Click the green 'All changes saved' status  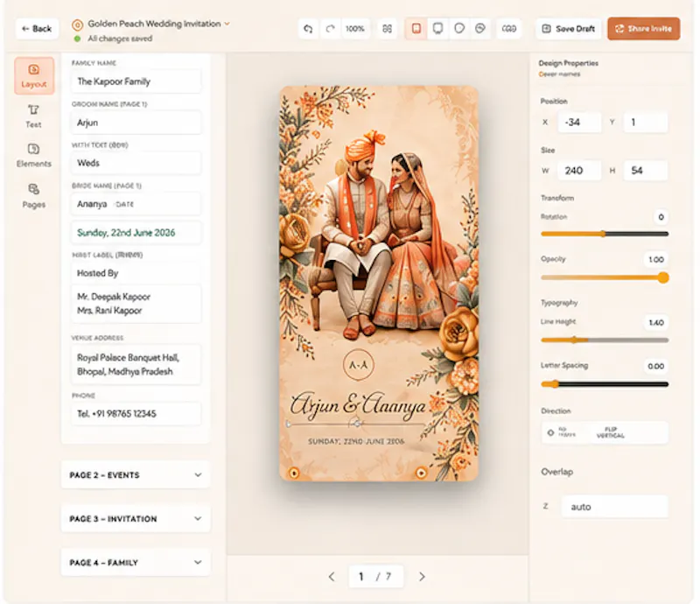[x=114, y=39]
